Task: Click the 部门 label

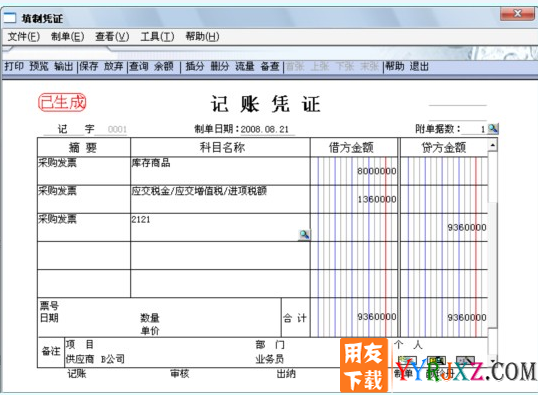Action: pos(270,344)
